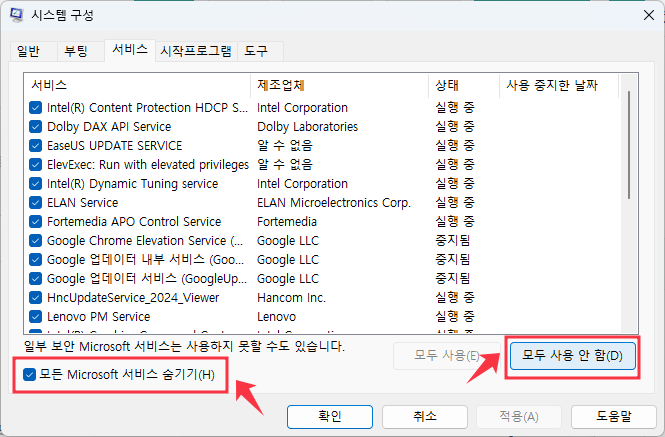
Task: Toggle 모든 Microsoft 서비스 숨기기 checkbox
Action: pos(29,375)
